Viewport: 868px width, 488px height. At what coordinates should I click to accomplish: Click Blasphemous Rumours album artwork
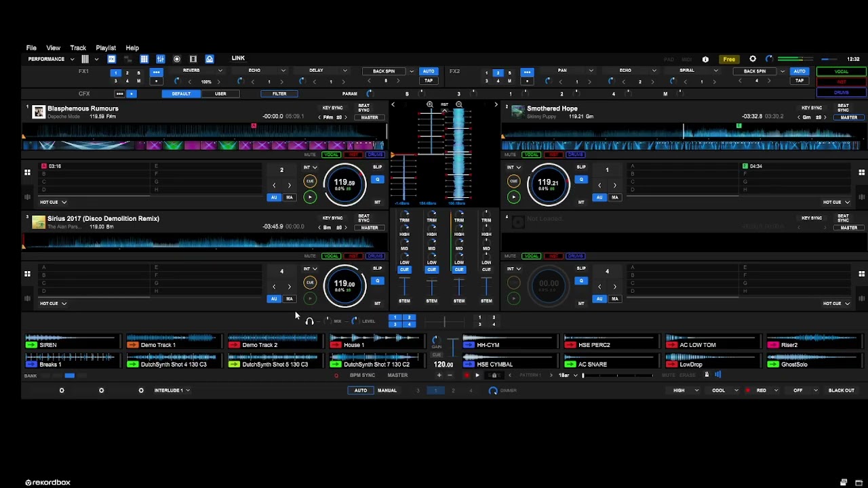pyautogui.click(x=39, y=112)
